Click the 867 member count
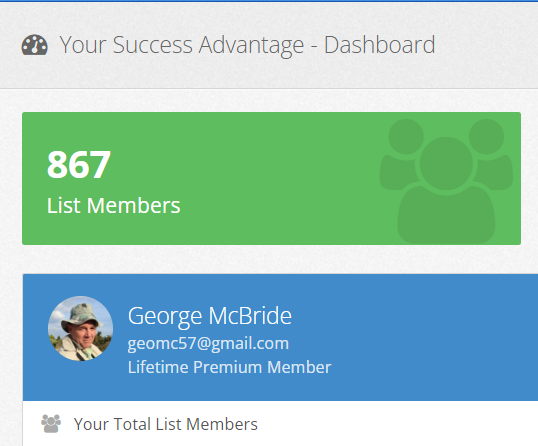 point(79,165)
